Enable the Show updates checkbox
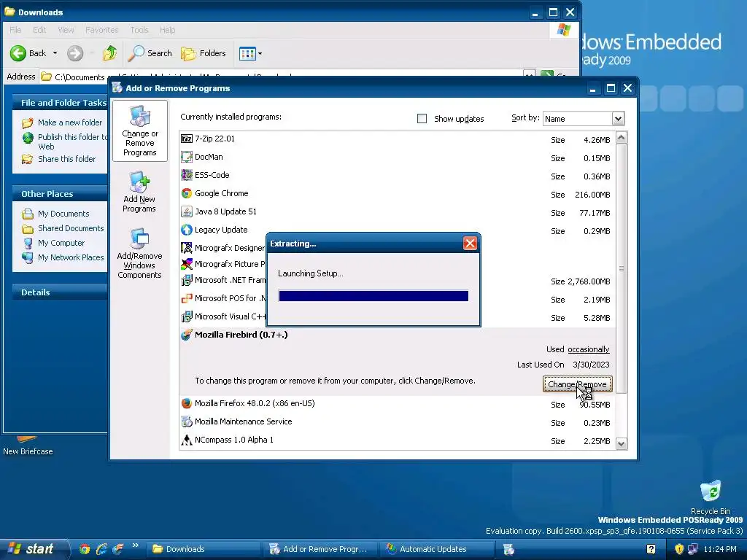Image resolution: width=747 pixels, height=560 pixels. [422, 119]
